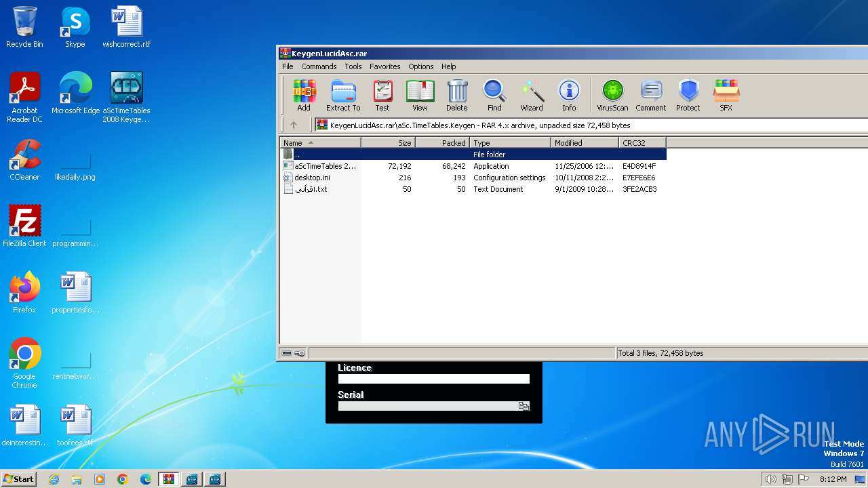The image size is (868, 488).
Task: Click the copy icon in Serial field
Action: pyautogui.click(x=524, y=406)
